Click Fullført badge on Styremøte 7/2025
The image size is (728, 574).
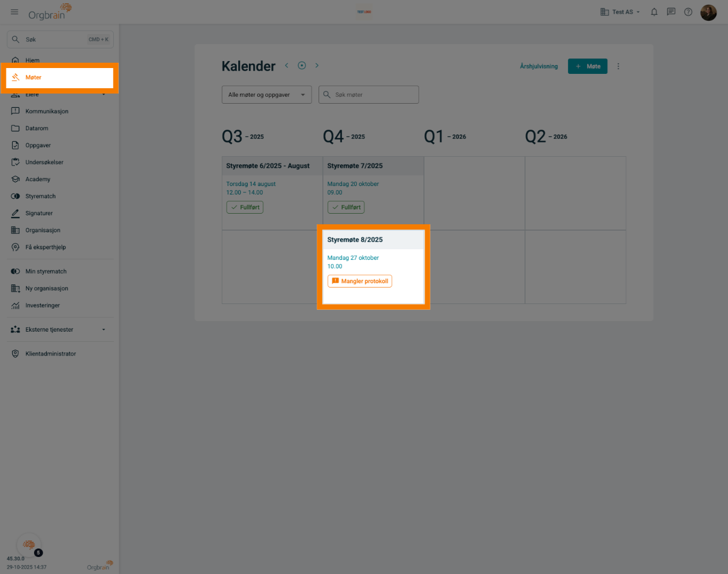coord(346,207)
